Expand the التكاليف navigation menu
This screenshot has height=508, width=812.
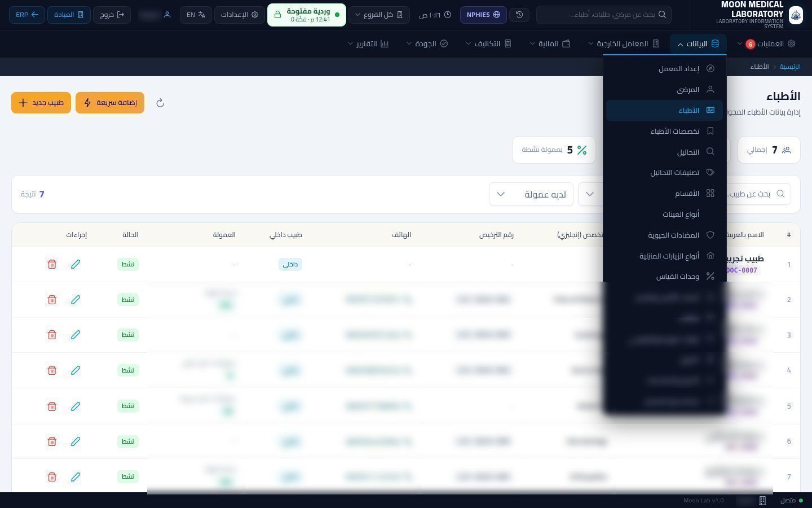pyautogui.click(x=488, y=43)
